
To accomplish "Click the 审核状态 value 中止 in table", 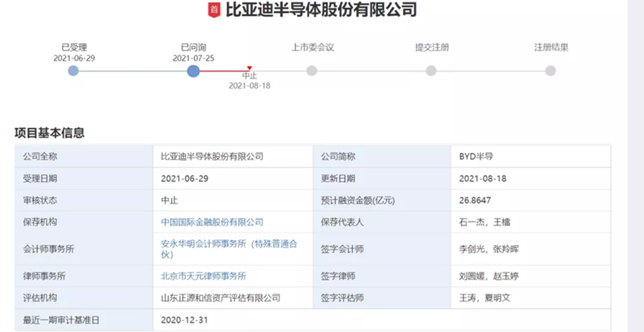I will [x=170, y=200].
